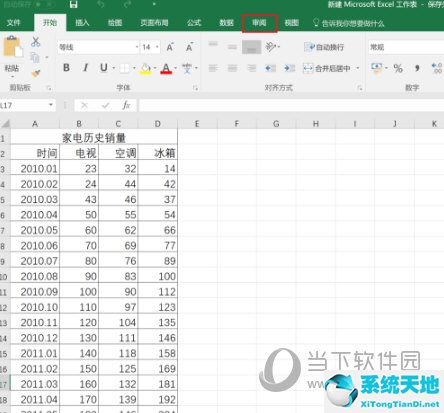The image size is (444, 413).
Task: Switch to the 公式 tab
Action: pos(194,23)
